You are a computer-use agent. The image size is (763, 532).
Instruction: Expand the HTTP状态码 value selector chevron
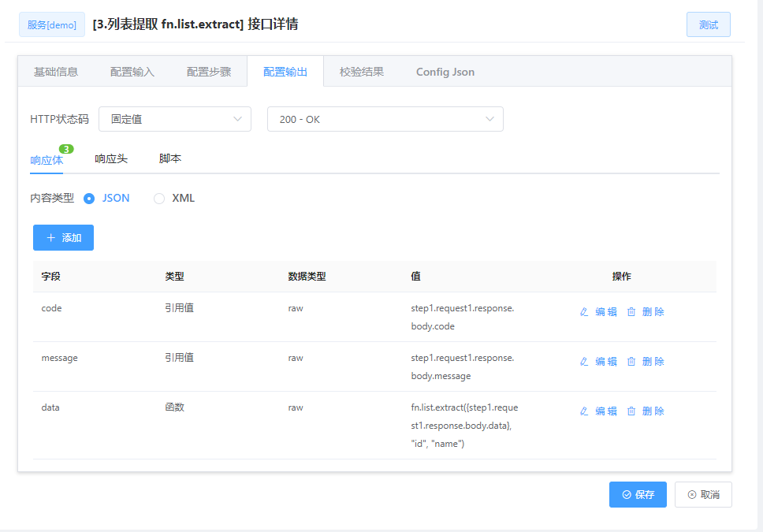(237, 118)
